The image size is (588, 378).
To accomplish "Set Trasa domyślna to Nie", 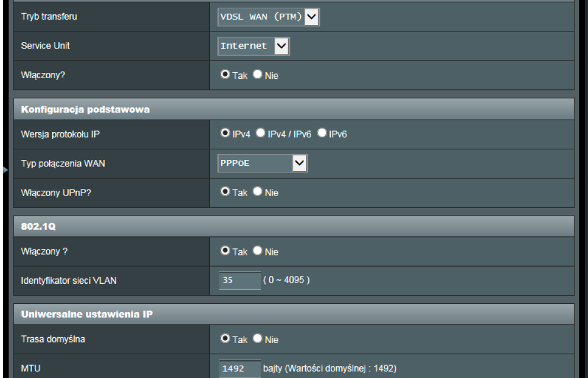I will click(257, 339).
